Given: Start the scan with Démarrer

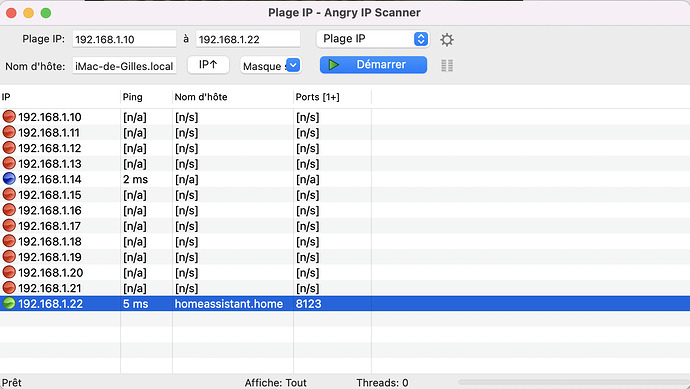Looking at the screenshot, I should [x=373, y=65].
